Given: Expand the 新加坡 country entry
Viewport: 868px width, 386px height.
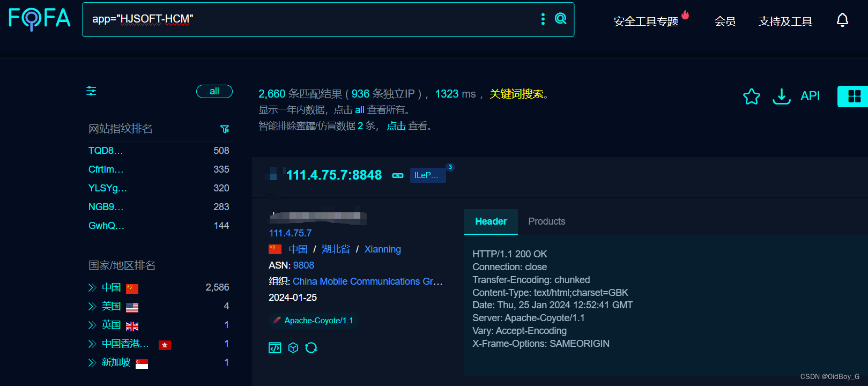Looking at the screenshot, I should click(x=92, y=363).
